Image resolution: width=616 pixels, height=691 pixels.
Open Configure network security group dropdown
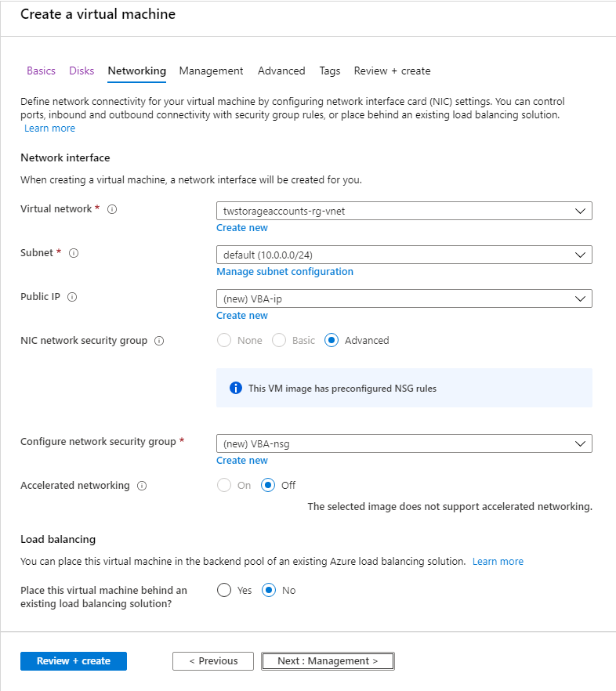click(404, 443)
